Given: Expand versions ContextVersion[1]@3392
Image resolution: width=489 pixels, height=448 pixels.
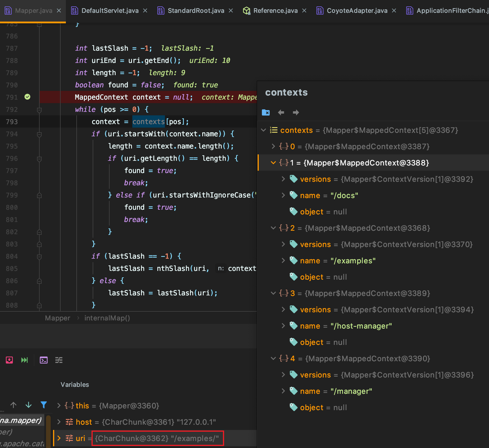Looking at the screenshot, I should tap(283, 179).
